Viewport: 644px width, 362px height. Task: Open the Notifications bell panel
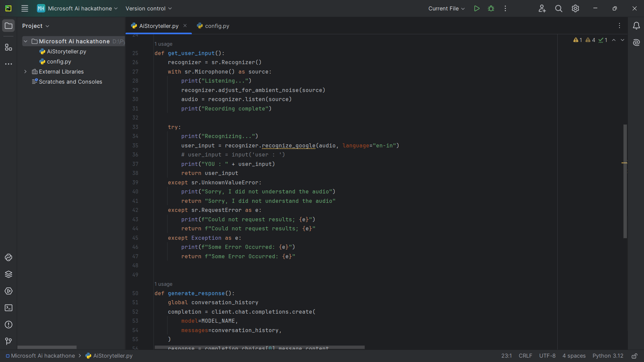pos(636,26)
